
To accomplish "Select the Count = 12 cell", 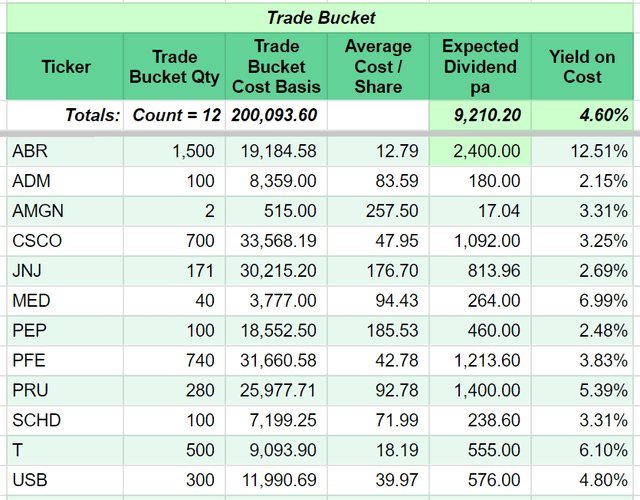I will coord(174,115).
